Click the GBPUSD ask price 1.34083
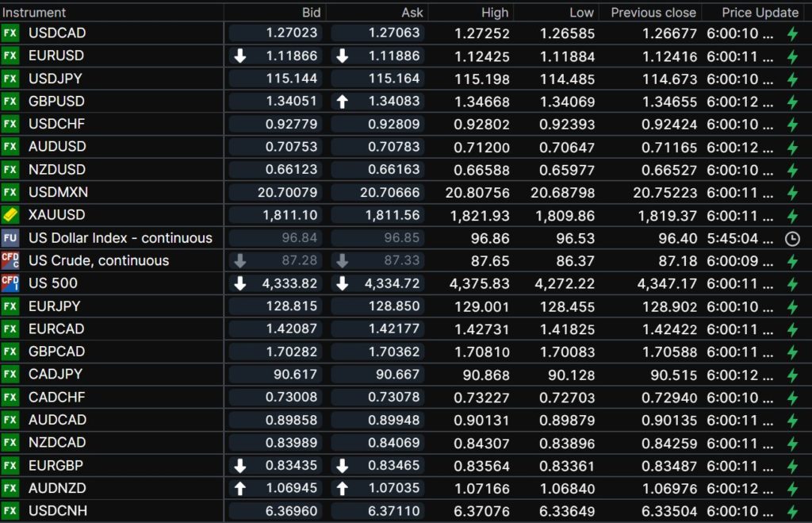This screenshot has height=523, width=812. point(393,102)
